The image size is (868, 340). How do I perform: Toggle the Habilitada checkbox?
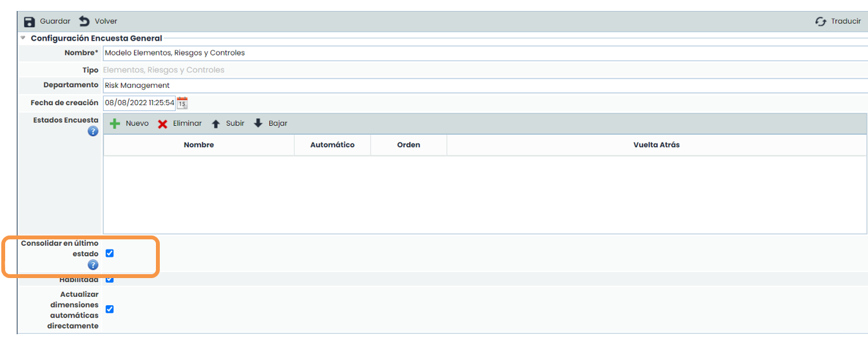click(110, 279)
